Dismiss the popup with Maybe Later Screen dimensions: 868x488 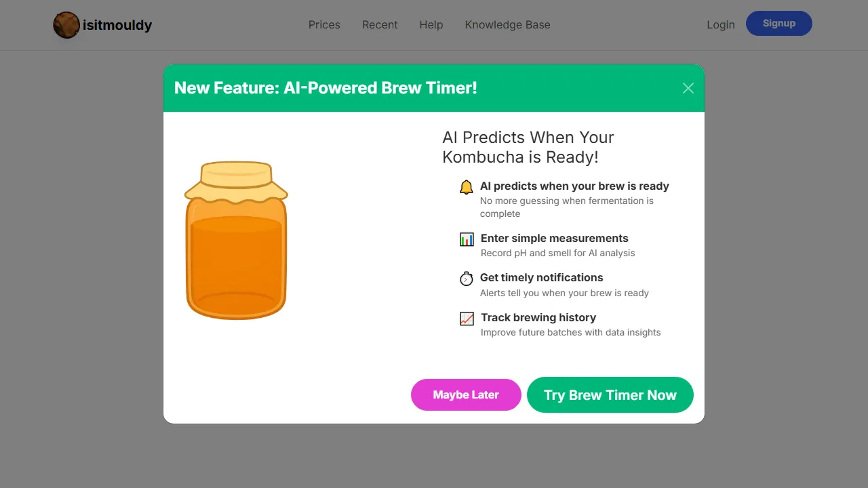point(466,394)
